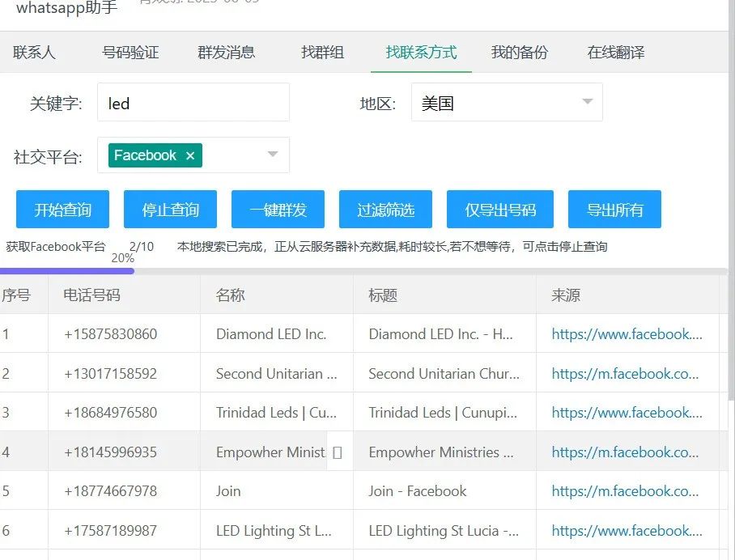Click the 关键字 keyword input showing led
The width and height of the screenshot is (735, 560).
point(193,102)
